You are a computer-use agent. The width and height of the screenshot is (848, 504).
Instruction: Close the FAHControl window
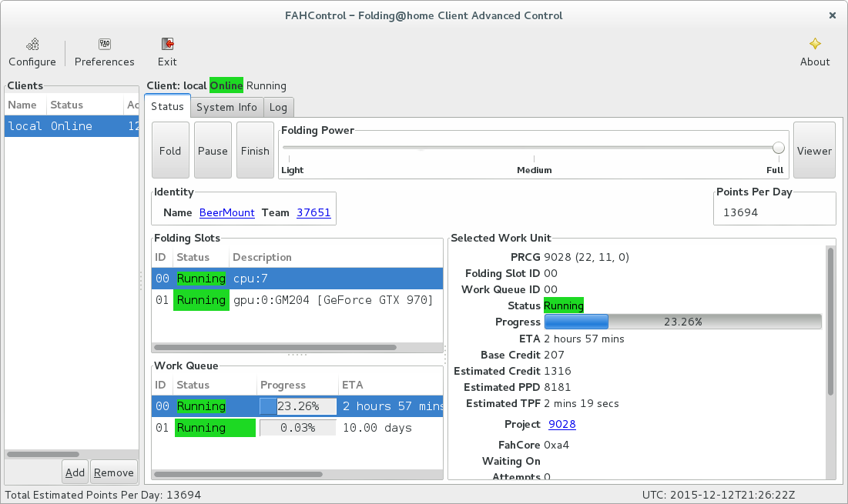pyautogui.click(x=833, y=15)
